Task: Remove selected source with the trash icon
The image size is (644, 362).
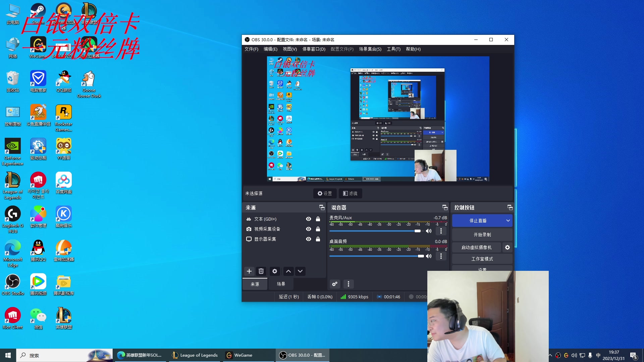Action: (x=261, y=271)
